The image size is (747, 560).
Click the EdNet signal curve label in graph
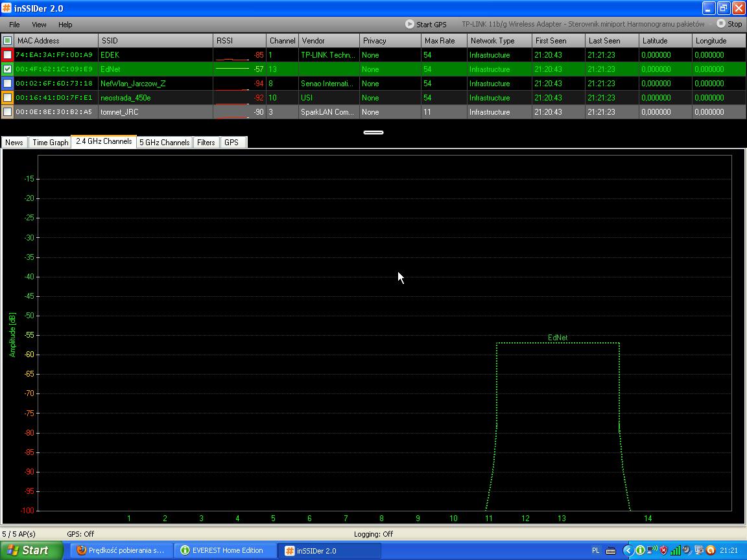558,338
